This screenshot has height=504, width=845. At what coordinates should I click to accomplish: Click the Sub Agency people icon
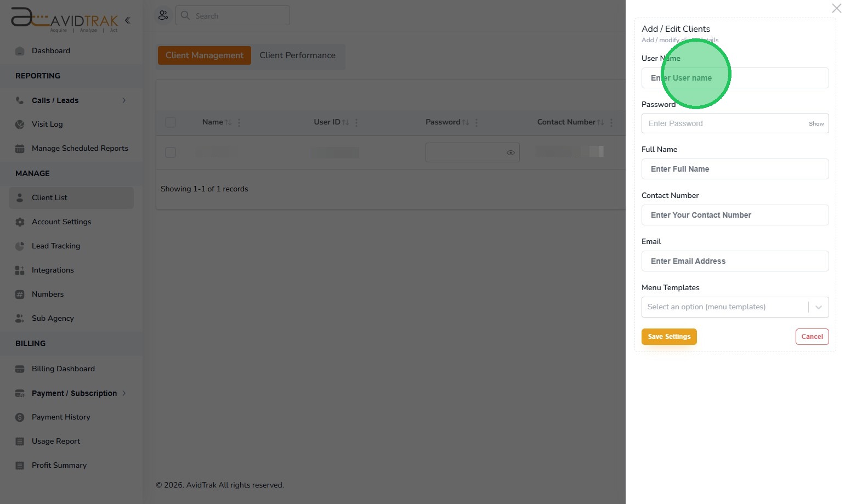(20, 319)
